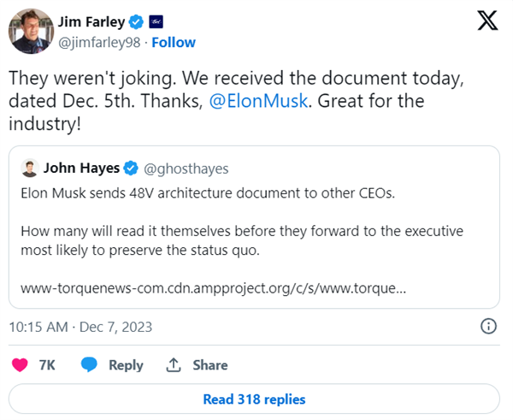Click the reply speech bubble icon
The width and height of the screenshot is (513, 420).
tap(90, 364)
